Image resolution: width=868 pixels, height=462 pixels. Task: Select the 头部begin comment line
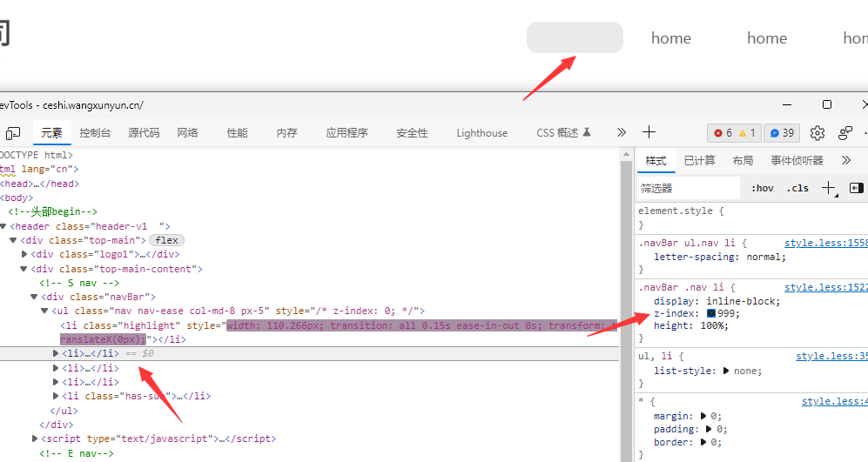tap(52, 212)
